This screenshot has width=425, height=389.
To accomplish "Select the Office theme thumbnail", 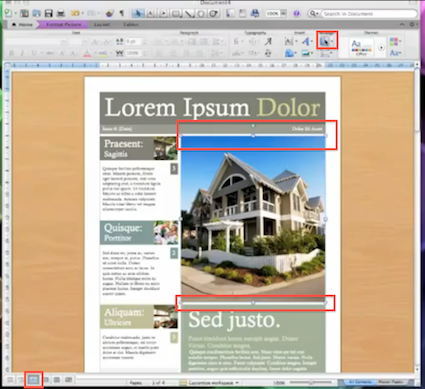I will click(361, 47).
